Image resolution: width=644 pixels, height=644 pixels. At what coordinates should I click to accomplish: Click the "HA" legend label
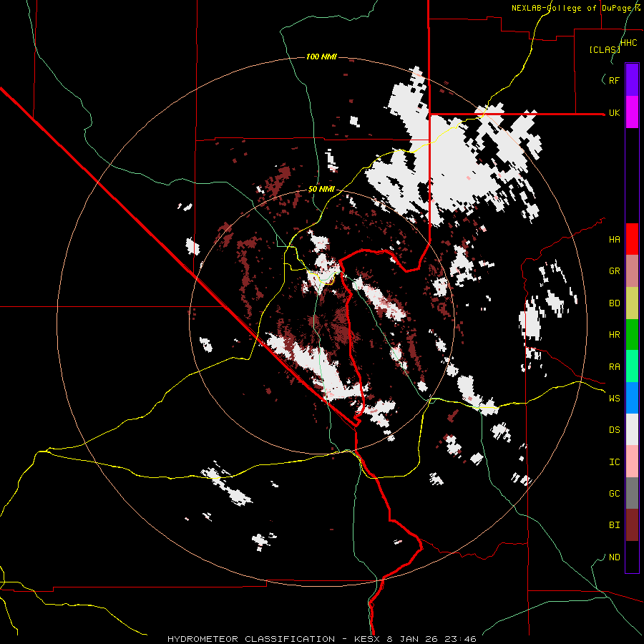point(614,240)
